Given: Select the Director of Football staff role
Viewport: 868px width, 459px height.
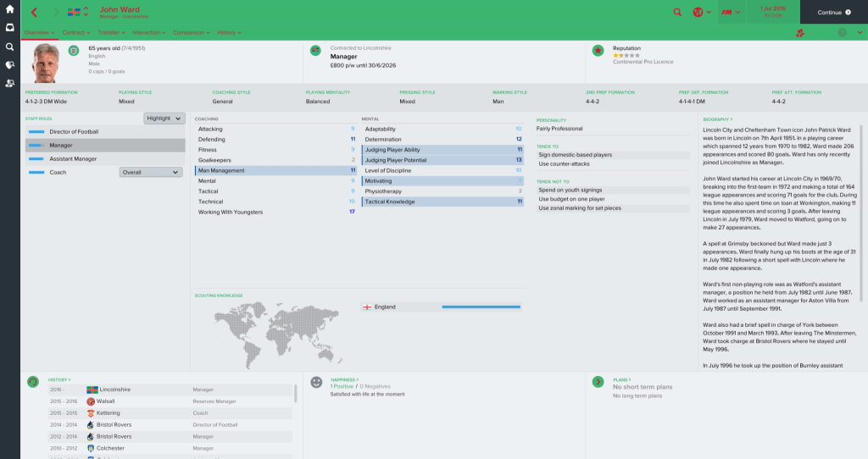Looking at the screenshot, I should [104, 132].
